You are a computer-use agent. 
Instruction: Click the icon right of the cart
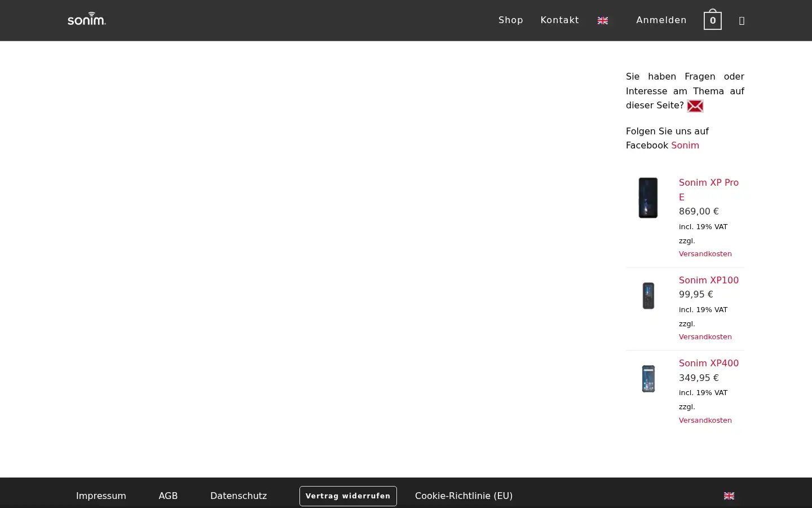point(742,21)
